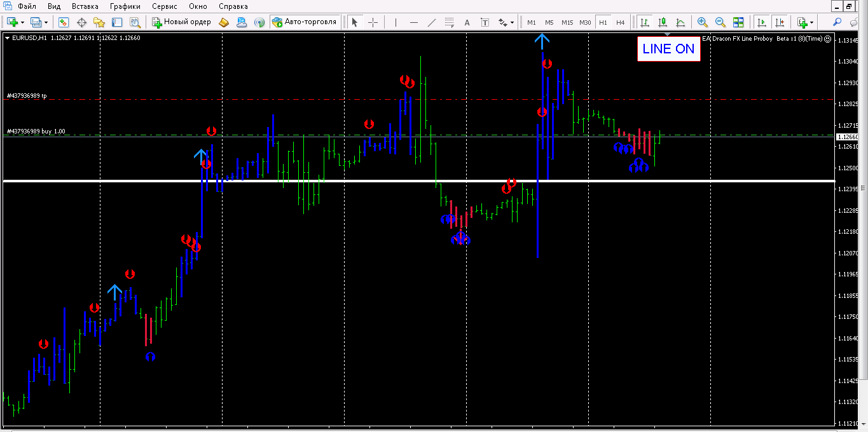Click the thick white horizontal line

coord(418,181)
